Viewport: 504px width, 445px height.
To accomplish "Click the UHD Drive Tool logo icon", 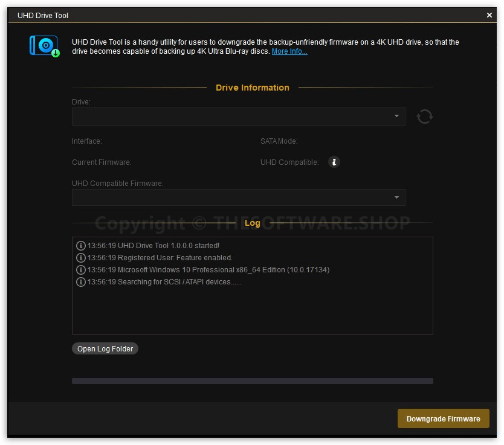I will point(45,46).
